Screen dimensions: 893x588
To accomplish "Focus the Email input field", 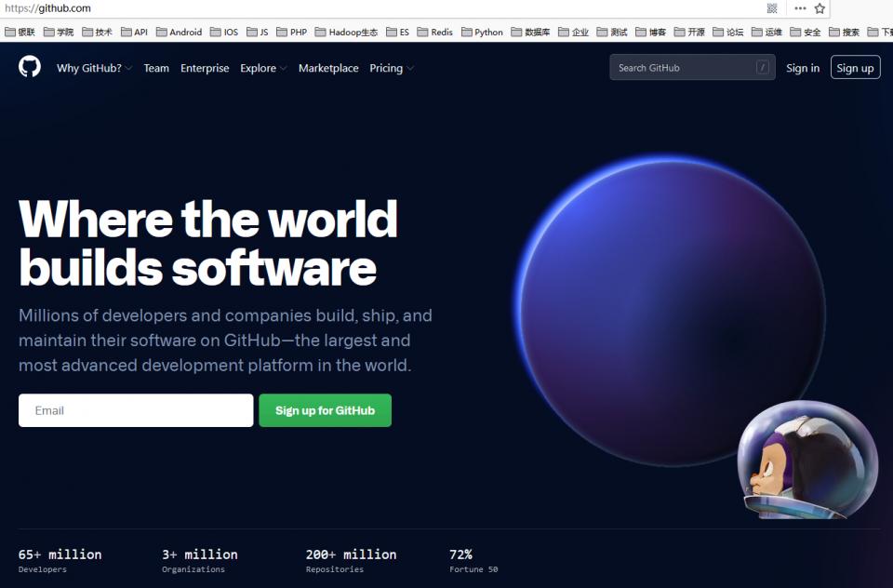I will [136, 410].
